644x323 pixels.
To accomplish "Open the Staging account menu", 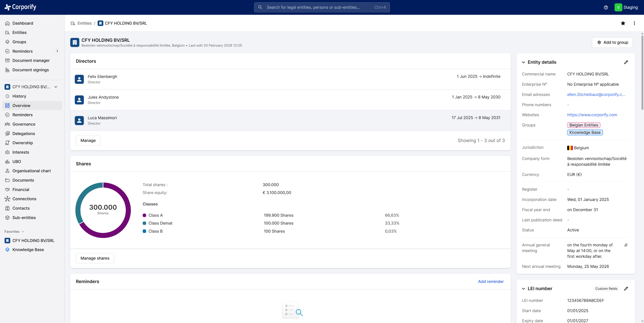I will (x=626, y=7).
